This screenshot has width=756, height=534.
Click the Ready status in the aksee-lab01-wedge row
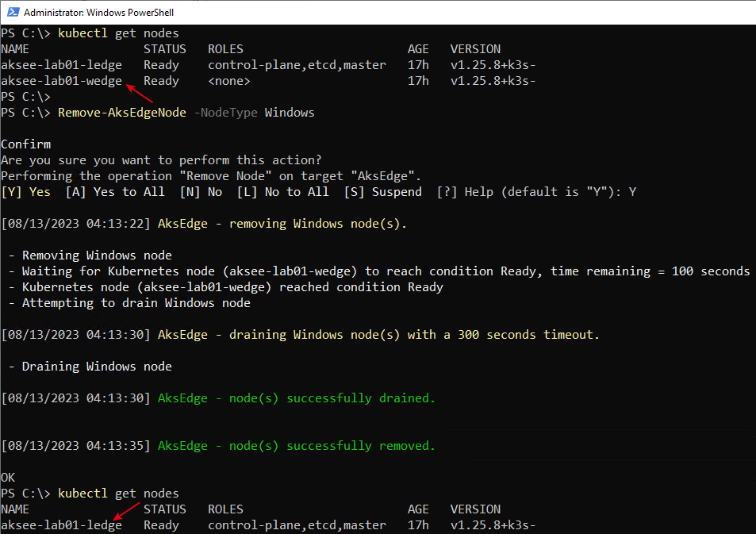pyautogui.click(x=161, y=81)
